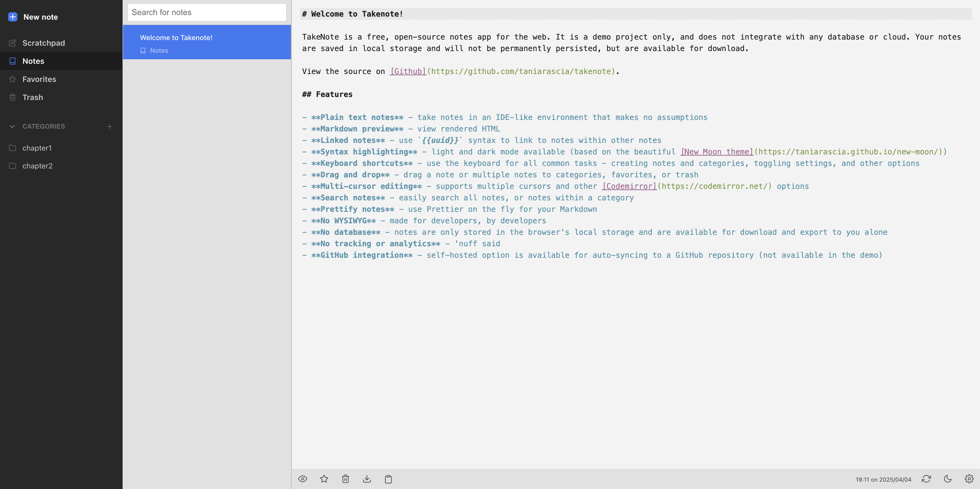Collapse the Categories section chevron
980x489 pixels.
coord(12,126)
